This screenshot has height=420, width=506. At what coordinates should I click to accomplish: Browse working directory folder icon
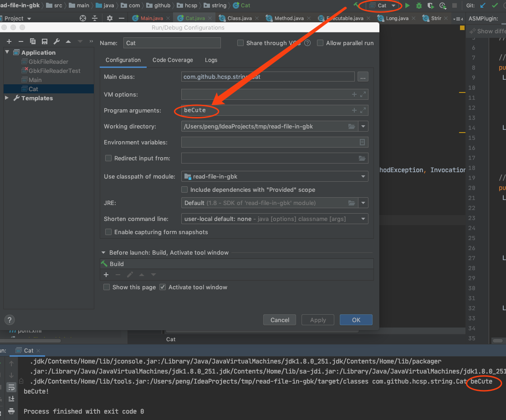[352, 126]
